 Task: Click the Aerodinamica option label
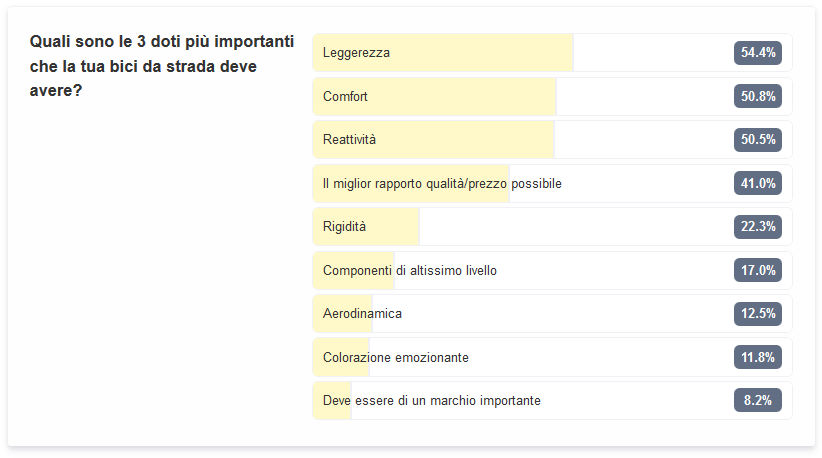click(x=362, y=314)
